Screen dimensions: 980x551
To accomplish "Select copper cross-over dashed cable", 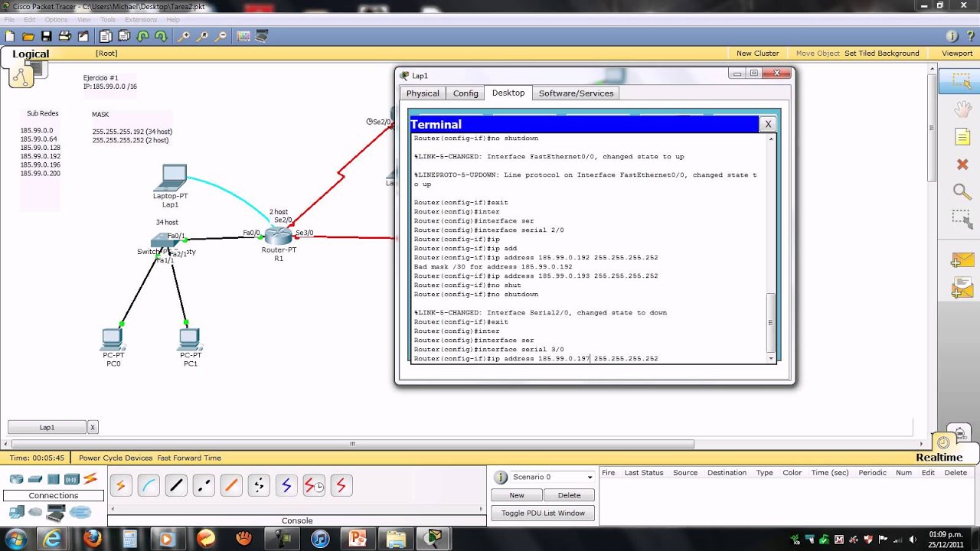I will point(204,485).
